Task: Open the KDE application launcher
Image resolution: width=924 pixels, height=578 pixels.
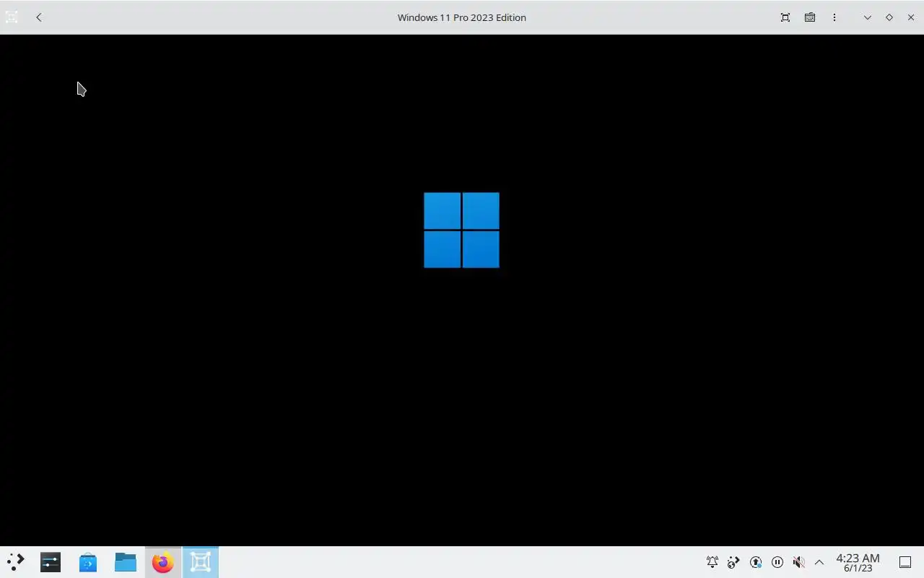Action: pos(15,562)
